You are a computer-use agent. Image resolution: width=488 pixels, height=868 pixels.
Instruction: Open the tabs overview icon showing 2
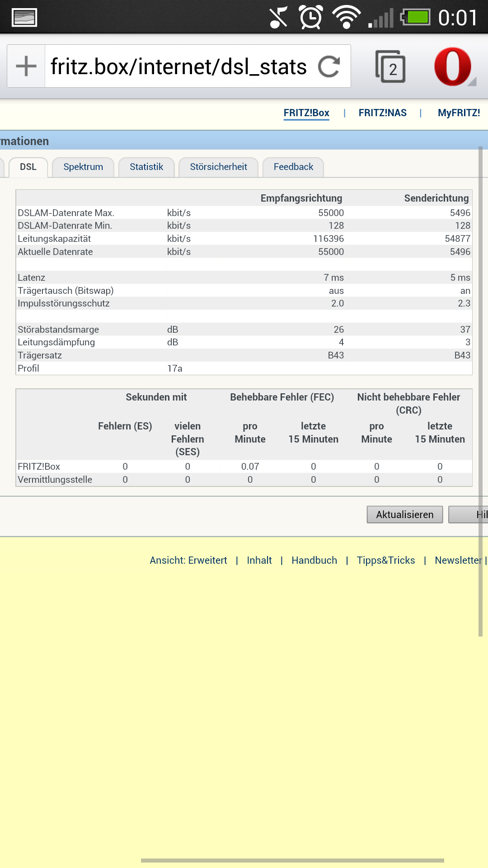(x=390, y=67)
